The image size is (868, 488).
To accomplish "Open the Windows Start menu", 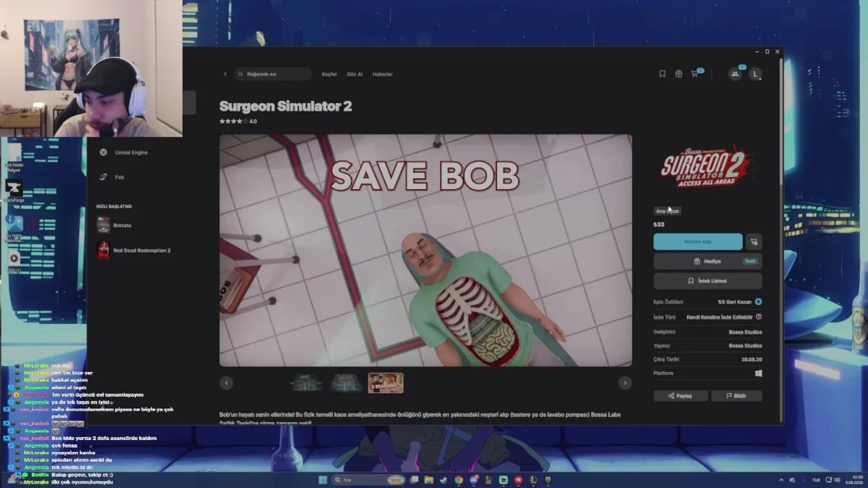I will tap(323, 480).
